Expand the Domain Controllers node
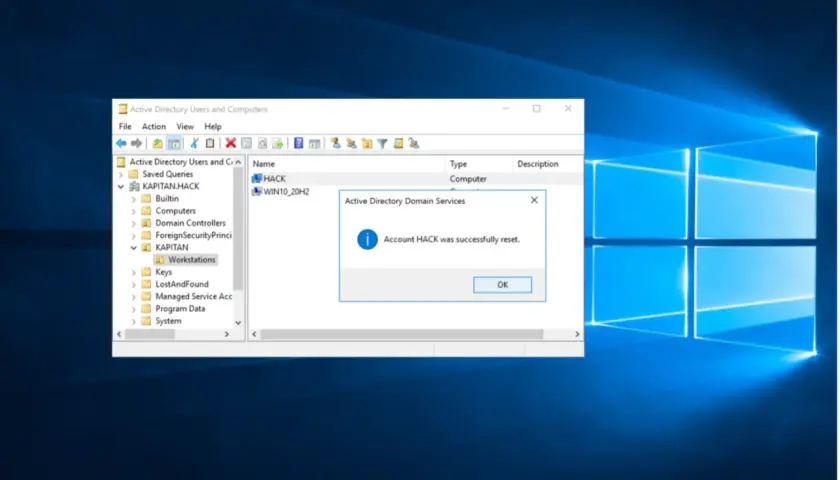The width and height of the screenshot is (840, 480). pyautogui.click(x=133, y=223)
